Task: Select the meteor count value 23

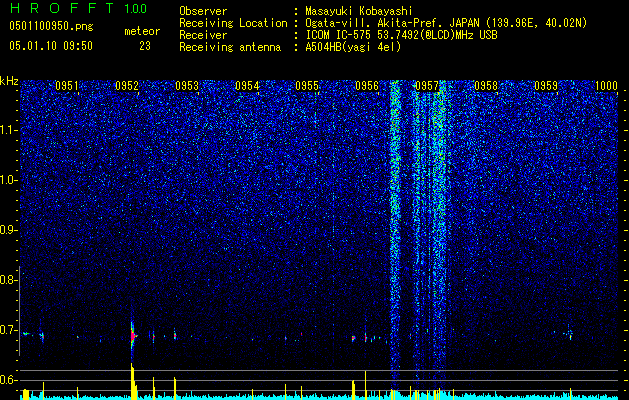Action: click(x=145, y=46)
